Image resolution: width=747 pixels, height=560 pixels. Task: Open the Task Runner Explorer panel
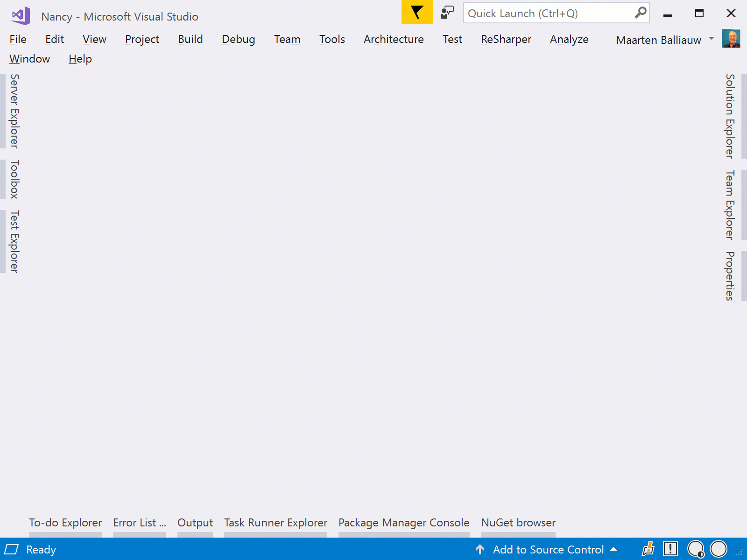275,523
